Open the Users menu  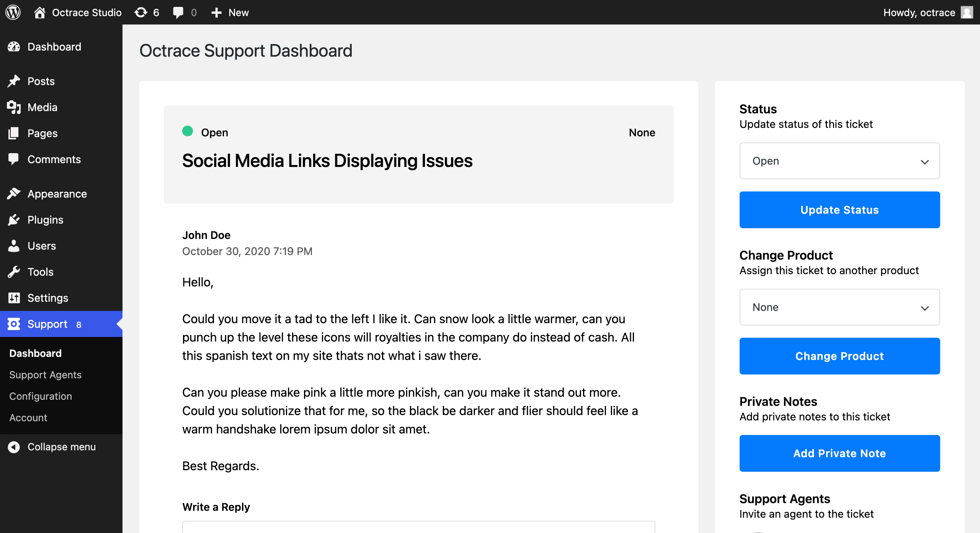click(61, 246)
